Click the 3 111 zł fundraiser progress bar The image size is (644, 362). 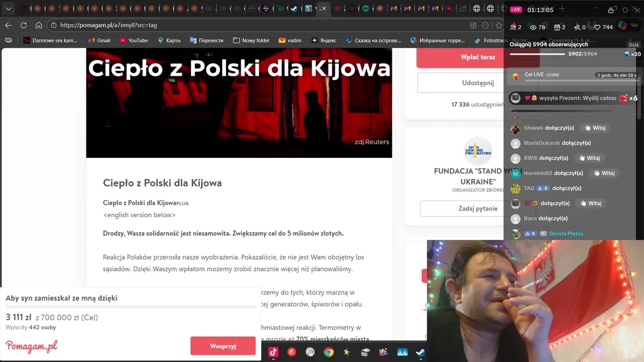tap(131, 306)
